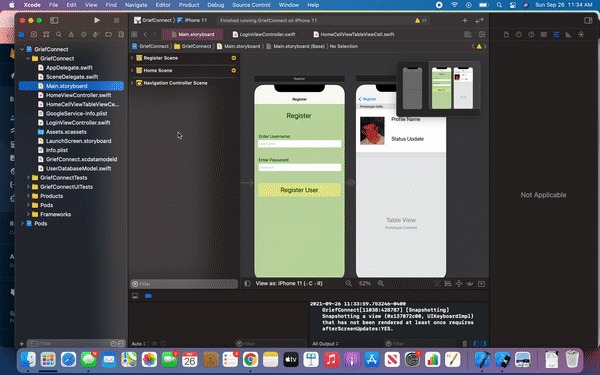
Task: Go back with editor history arrow
Action: pyautogui.click(x=145, y=34)
